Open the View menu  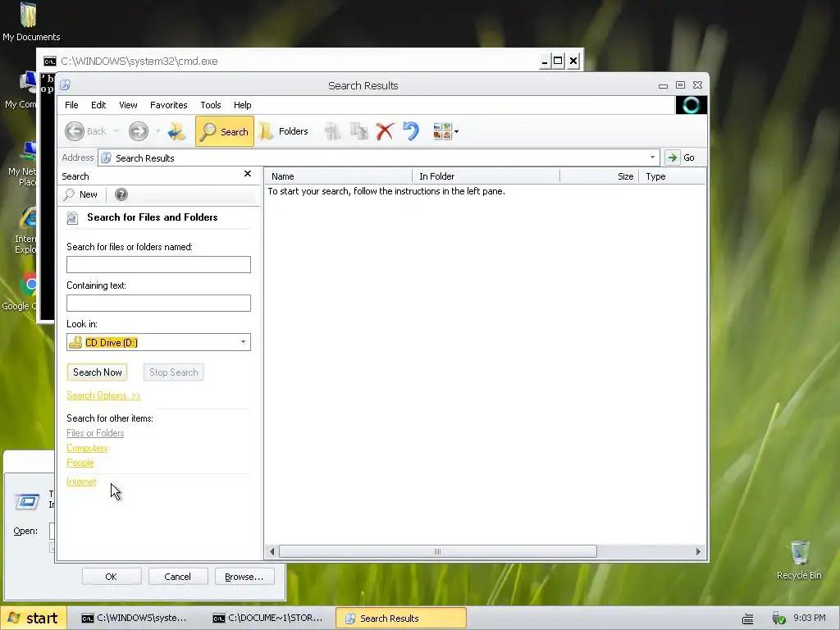click(x=128, y=105)
